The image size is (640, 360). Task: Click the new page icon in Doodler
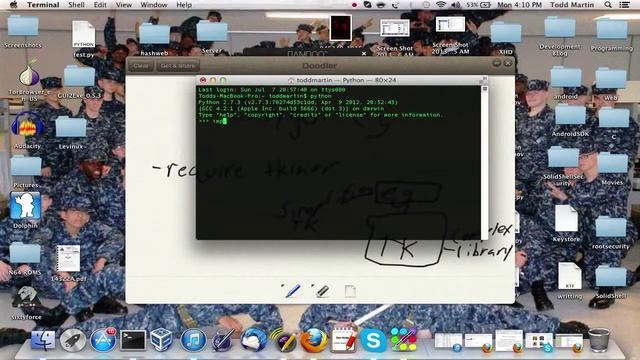350,291
